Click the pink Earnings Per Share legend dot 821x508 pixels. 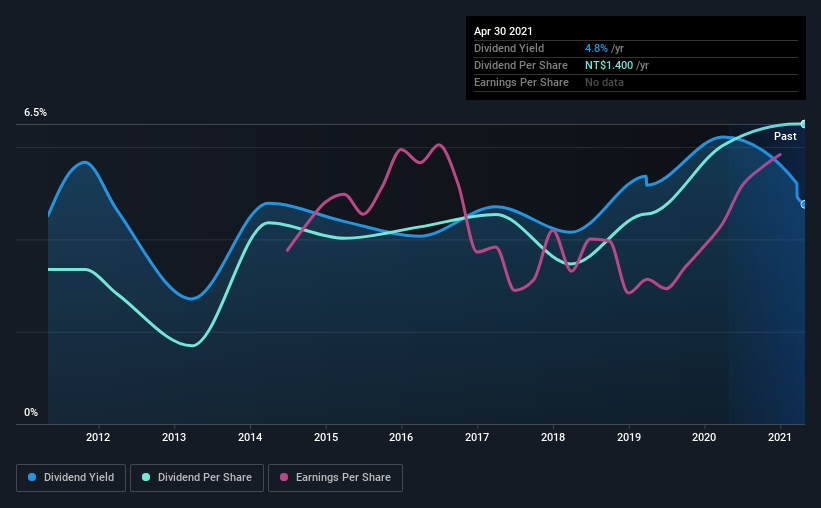(284, 477)
